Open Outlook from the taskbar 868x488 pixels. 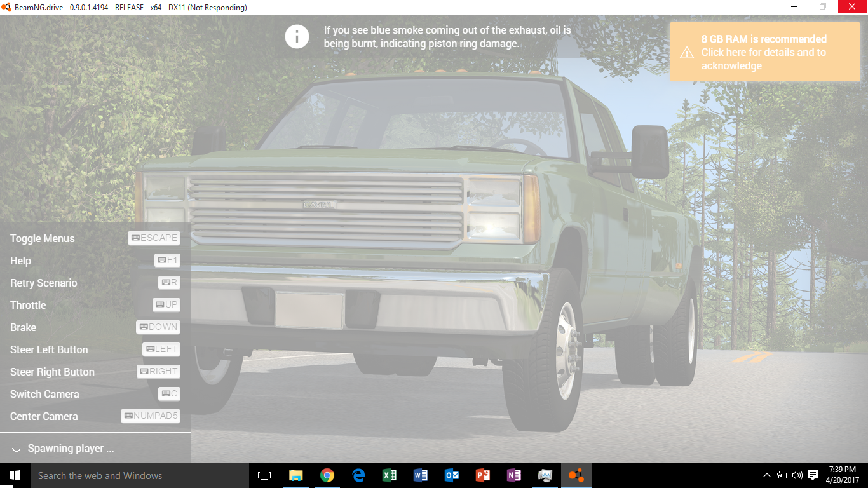[x=452, y=475]
